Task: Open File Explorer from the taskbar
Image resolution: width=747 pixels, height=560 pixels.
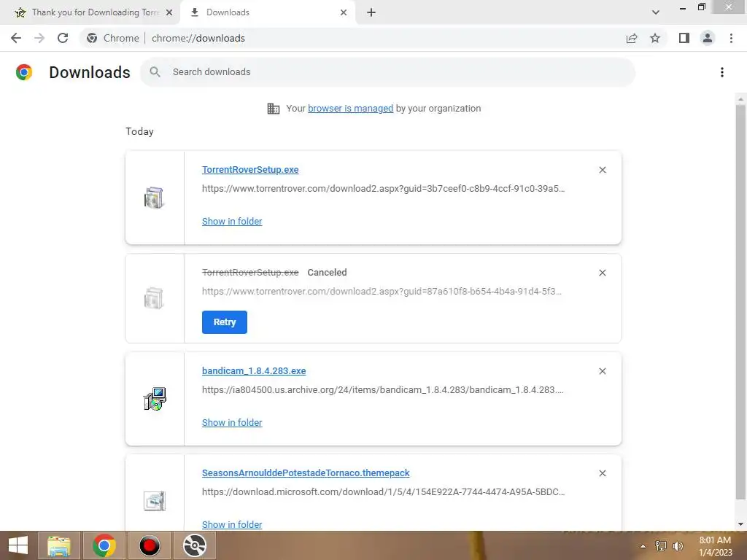Action: point(59,545)
